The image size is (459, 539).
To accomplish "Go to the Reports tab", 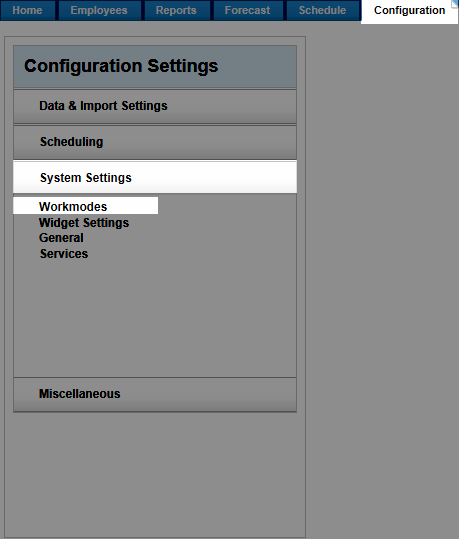I will pyautogui.click(x=177, y=10).
